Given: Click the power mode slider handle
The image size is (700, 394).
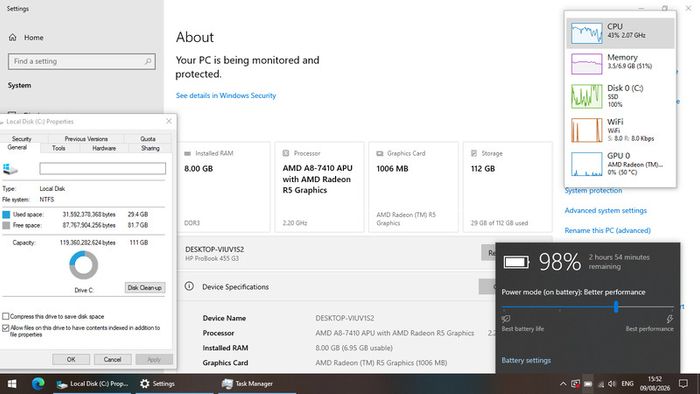Looking at the screenshot, I should click(616, 307).
